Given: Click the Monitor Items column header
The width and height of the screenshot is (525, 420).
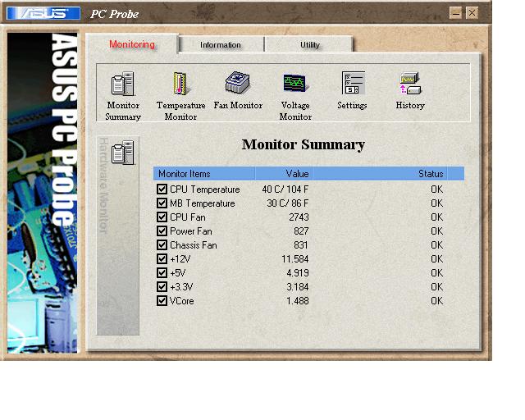Looking at the screenshot, I should (204, 173).
